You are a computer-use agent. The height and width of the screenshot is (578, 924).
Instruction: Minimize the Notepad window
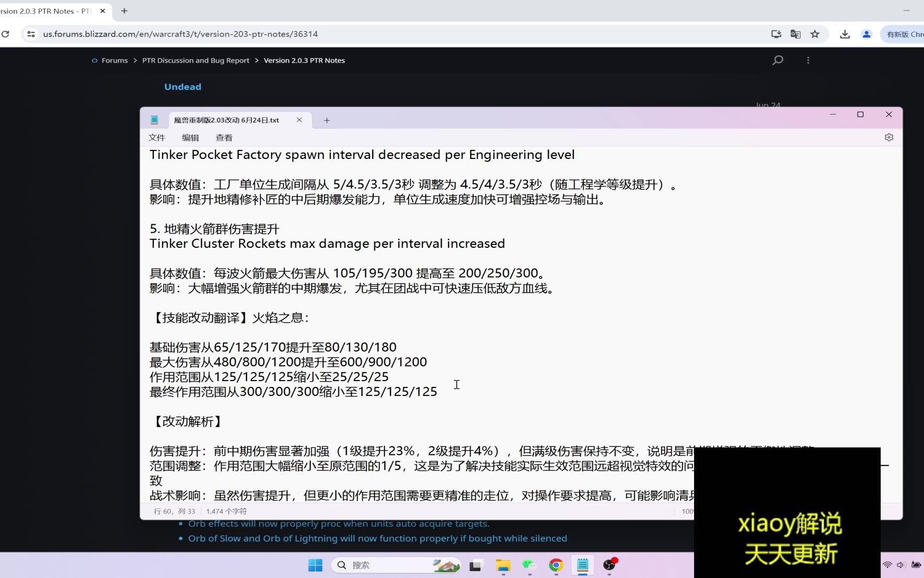click(833, 115)
